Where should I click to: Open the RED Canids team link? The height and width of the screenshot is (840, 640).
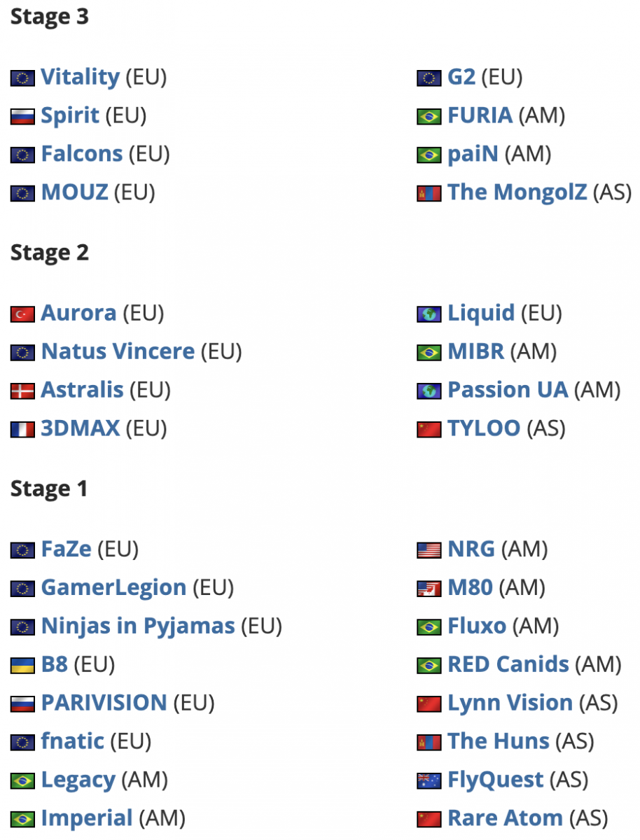point(508,664)
